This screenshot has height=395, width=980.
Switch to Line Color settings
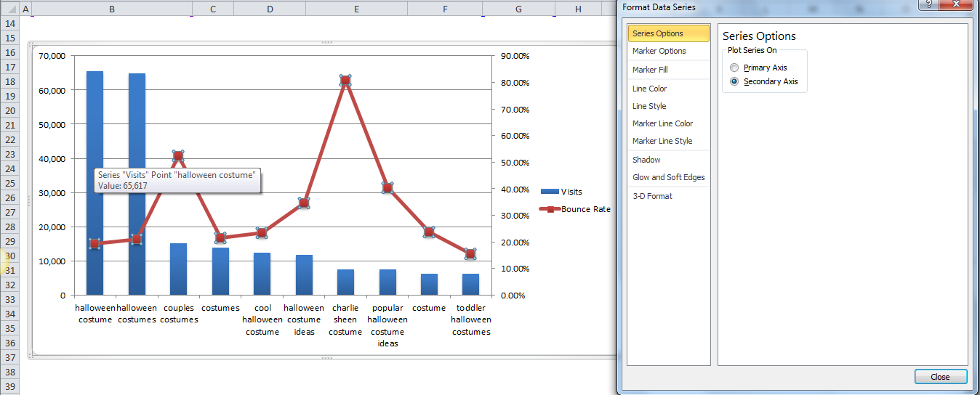(649, 89)
